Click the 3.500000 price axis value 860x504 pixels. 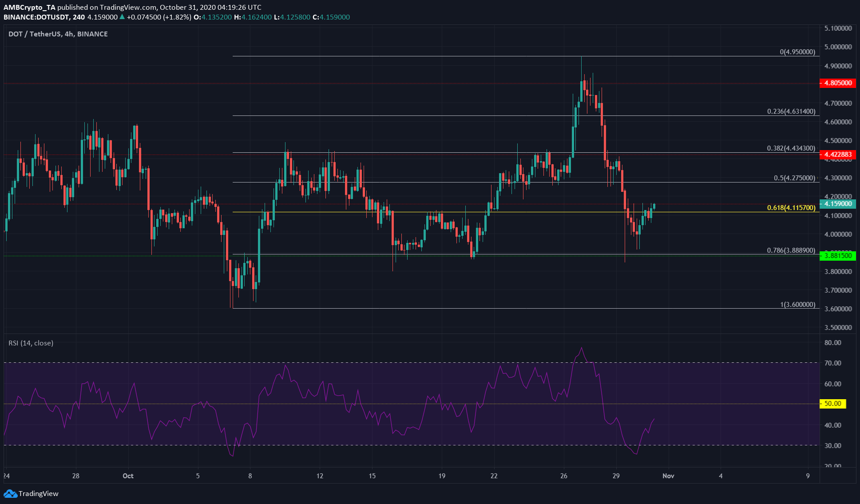[838, 328]
